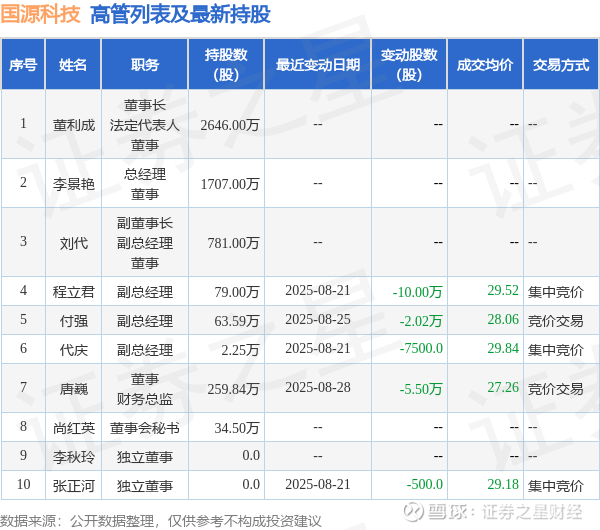600x530 pixels.
Task: Click the 姓名 column header
Action: tap(73, 64)
